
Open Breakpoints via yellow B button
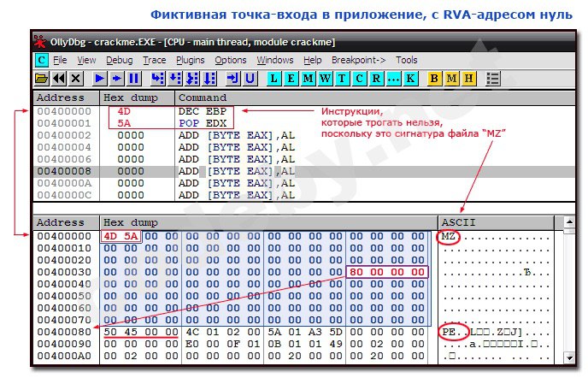coord(434,79)
